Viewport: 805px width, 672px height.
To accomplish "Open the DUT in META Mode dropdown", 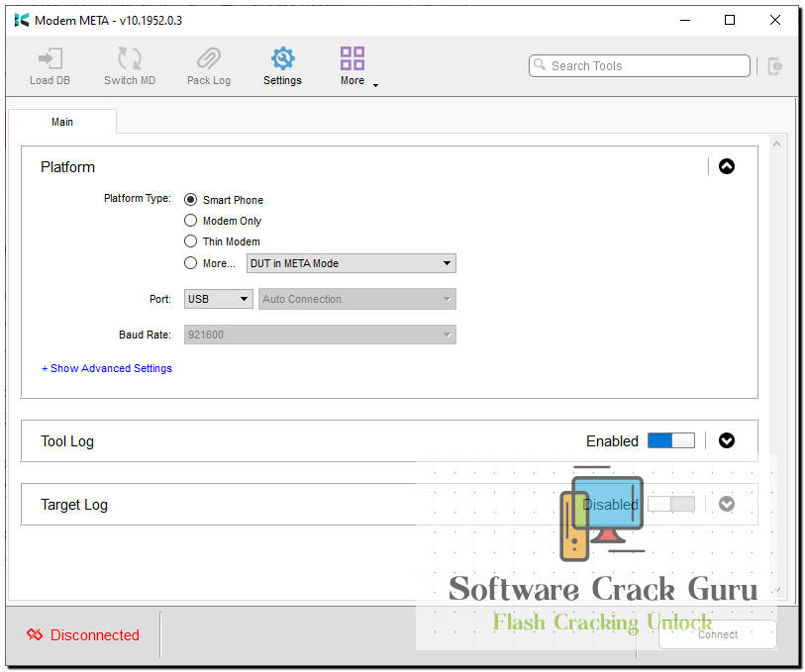I will 352,263.
